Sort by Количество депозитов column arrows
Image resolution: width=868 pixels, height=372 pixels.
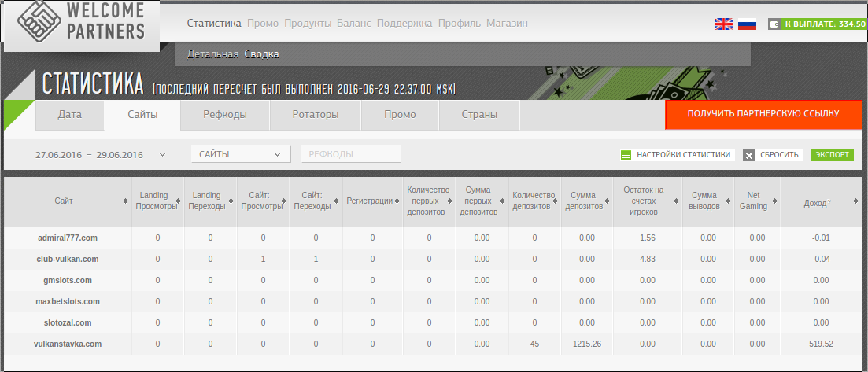[556, 201]
